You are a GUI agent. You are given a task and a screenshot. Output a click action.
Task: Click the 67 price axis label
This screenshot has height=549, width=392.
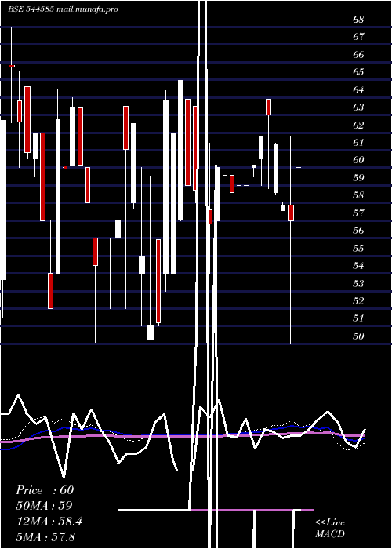(x=358, y=37)
